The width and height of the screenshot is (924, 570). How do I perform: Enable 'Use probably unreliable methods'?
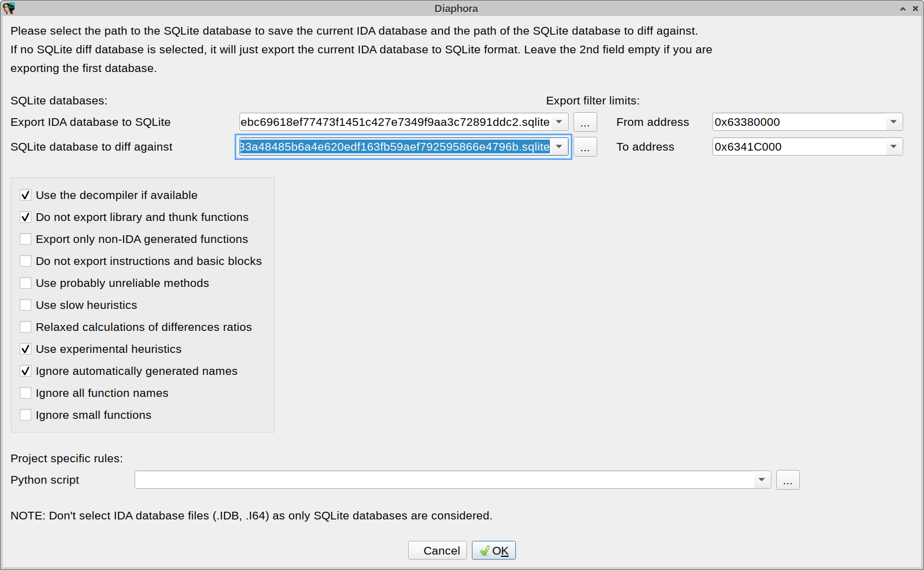click(25, 283)
